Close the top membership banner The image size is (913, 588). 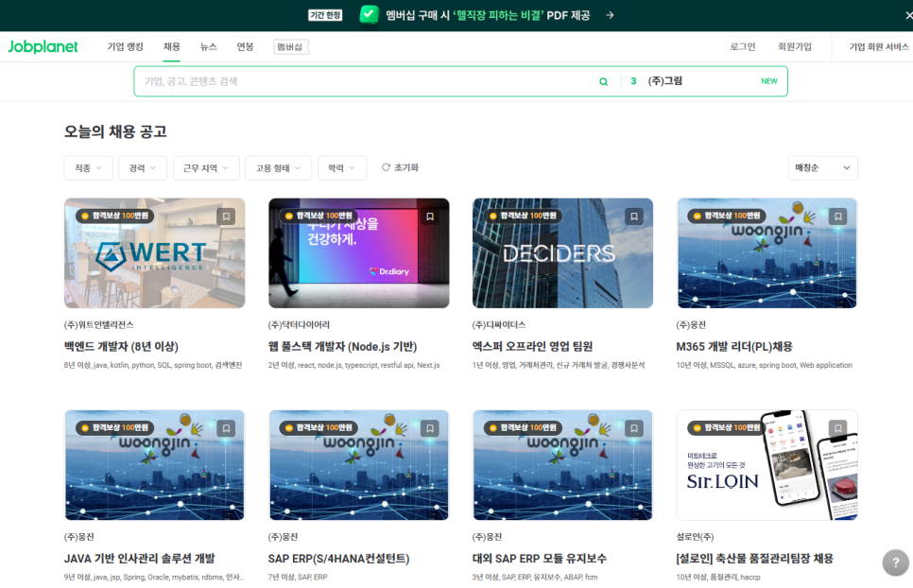908,15
